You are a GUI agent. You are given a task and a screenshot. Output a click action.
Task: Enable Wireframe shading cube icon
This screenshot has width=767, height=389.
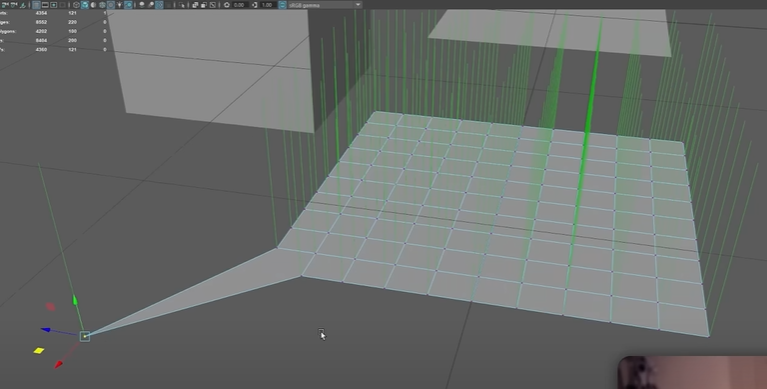point(76,5)
